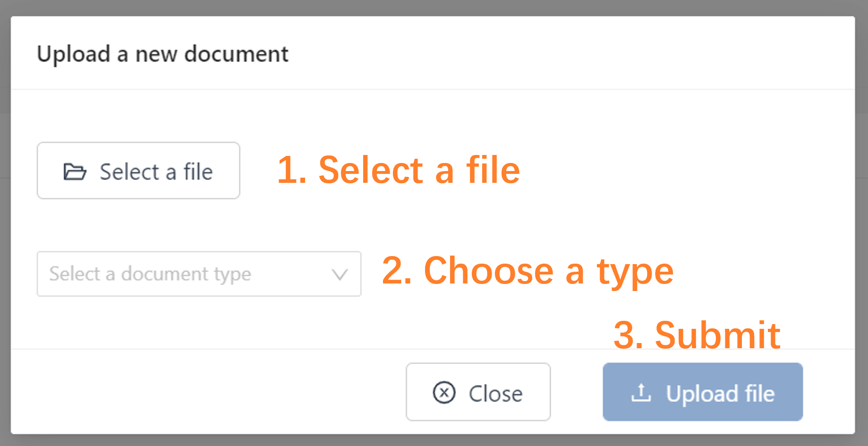The image size is (868, 446).
Task: Click the 'Select a document type' placeholder text
Action: coord(150,274)
